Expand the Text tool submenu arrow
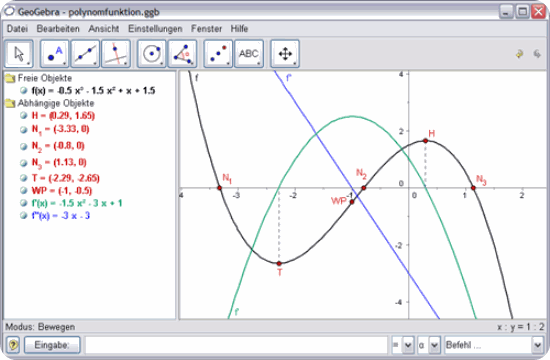This screenshot has height=360, width=550. pyautogui.click(x=259, y=64)
